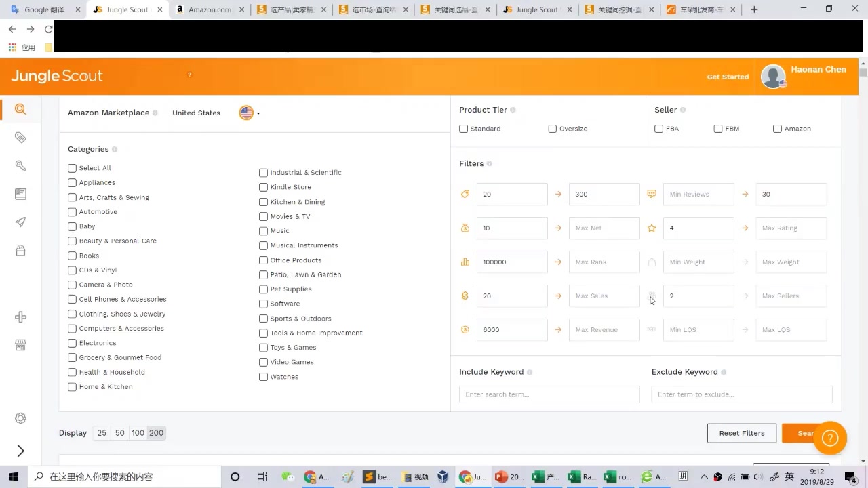Click the Min Reviews filter field
Viewport: 868px width, 488px height.
click(x=698, y=194)
